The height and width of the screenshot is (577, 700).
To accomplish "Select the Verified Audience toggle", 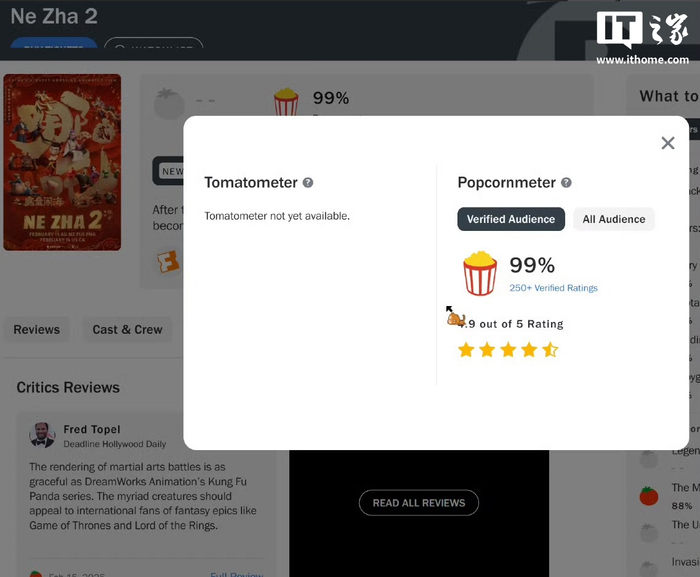I will coord(511,219).
